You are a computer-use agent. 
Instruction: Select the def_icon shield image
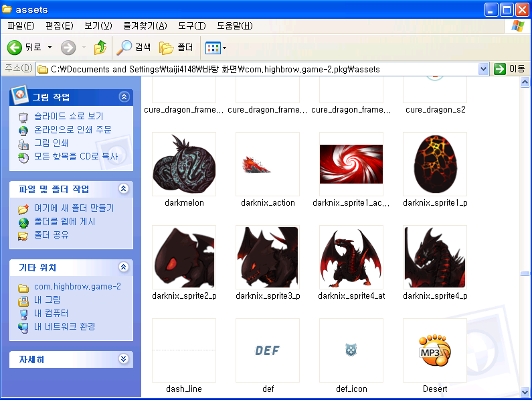pyautogui.click(x=351, y=350)
